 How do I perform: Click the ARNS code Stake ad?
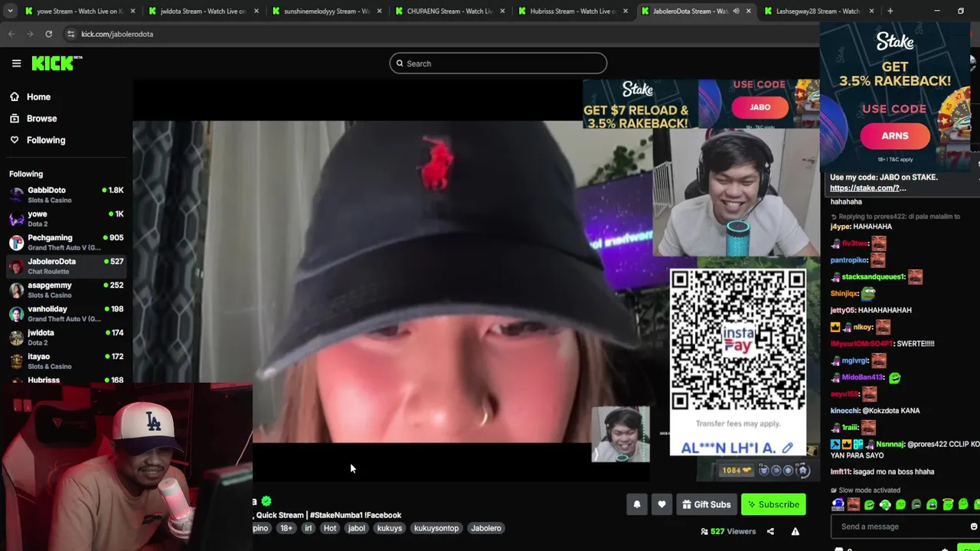point(894,96)
